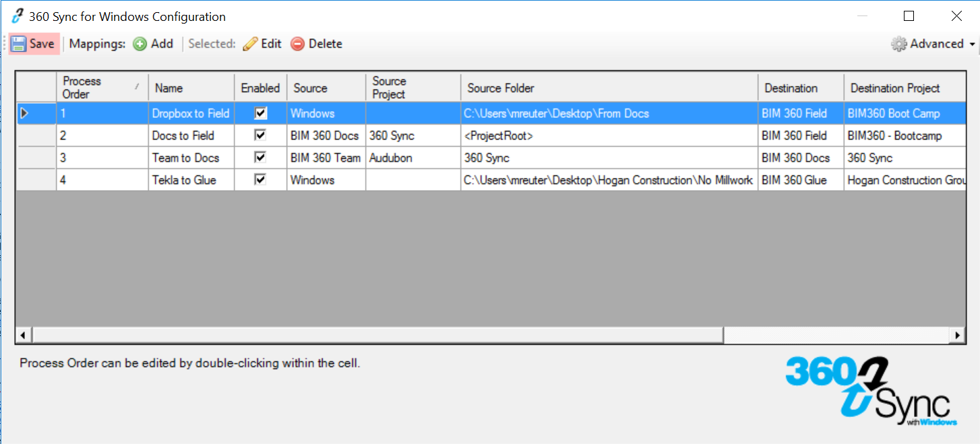
Task: Select row header of Team to Docs
Action: (36, 158)
